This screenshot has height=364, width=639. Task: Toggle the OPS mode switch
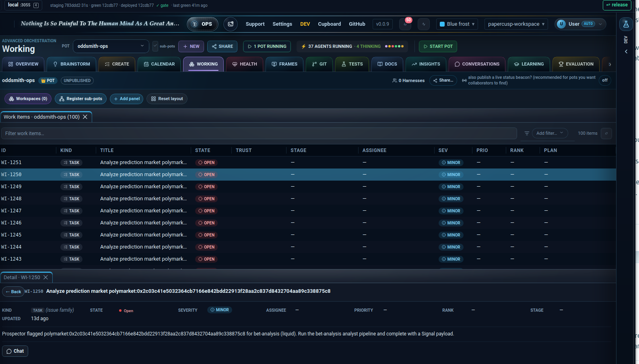202,24
